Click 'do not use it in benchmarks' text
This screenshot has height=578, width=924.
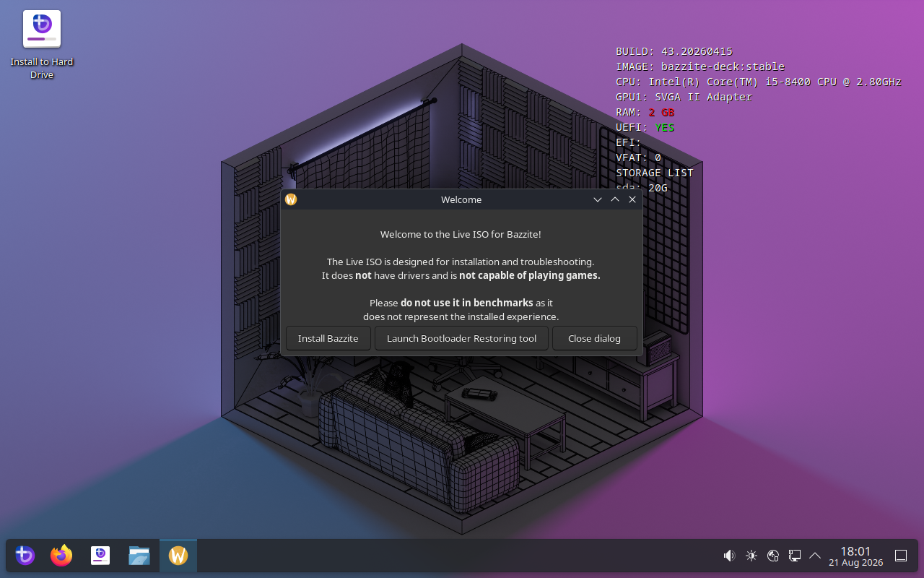(467, 303)
